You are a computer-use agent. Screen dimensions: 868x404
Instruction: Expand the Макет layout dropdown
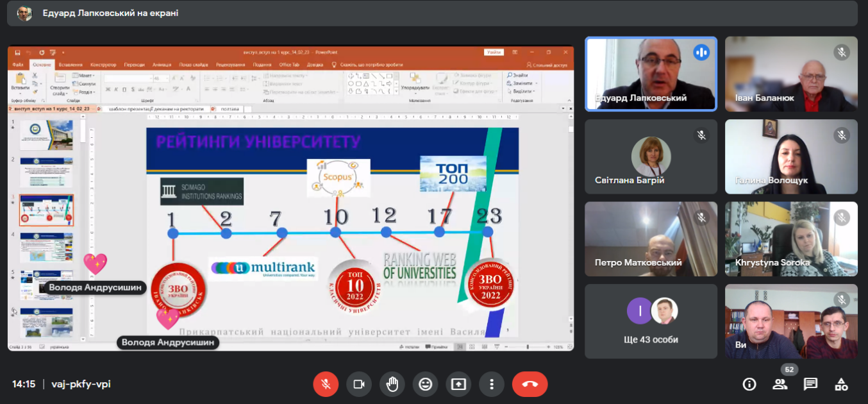pyautogui.click(x=85, y=76)
